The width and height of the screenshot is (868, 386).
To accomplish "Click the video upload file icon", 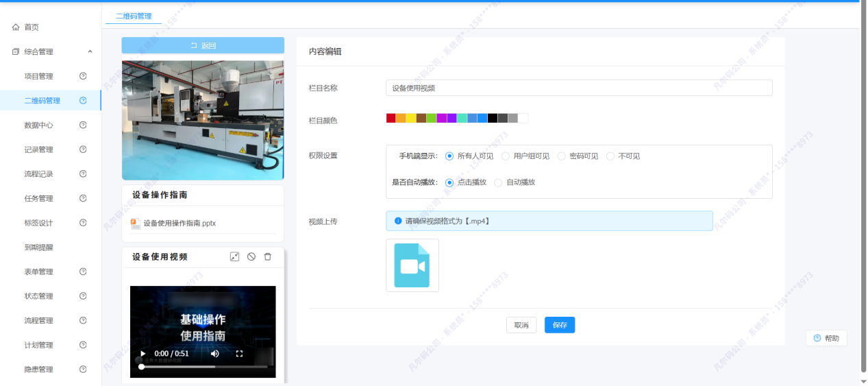I will [x=412, y=265].
